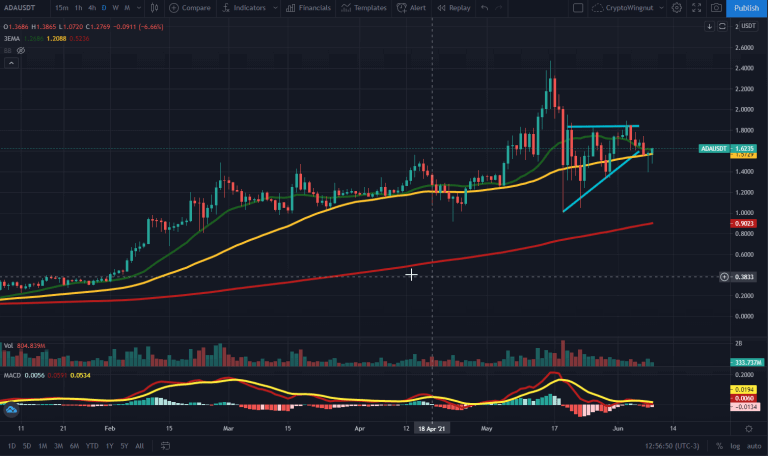This screenshot has width=768, height=456.
Task: Open timezone menu at 12:56:50 (UTC-3)
Action: (672, 446)
